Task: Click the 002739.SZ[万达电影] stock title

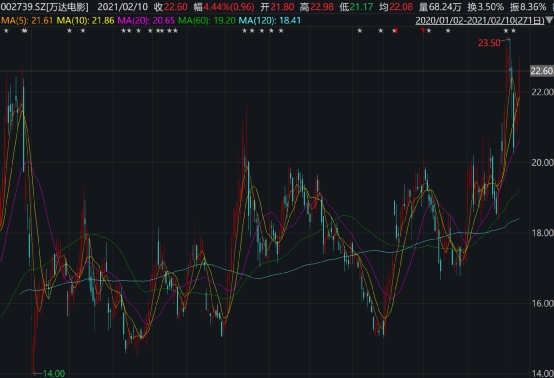Action: click(x=45, y=7)
